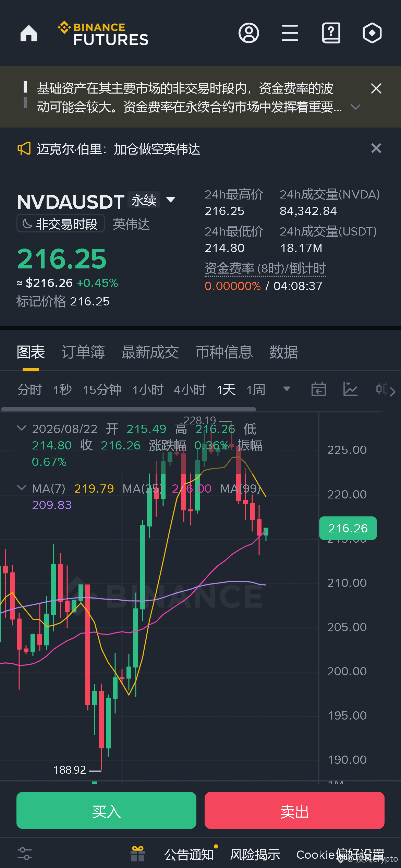Open the calendar go-to-date icon
Screen dimensions: 401x868
[x=318, y=389]
